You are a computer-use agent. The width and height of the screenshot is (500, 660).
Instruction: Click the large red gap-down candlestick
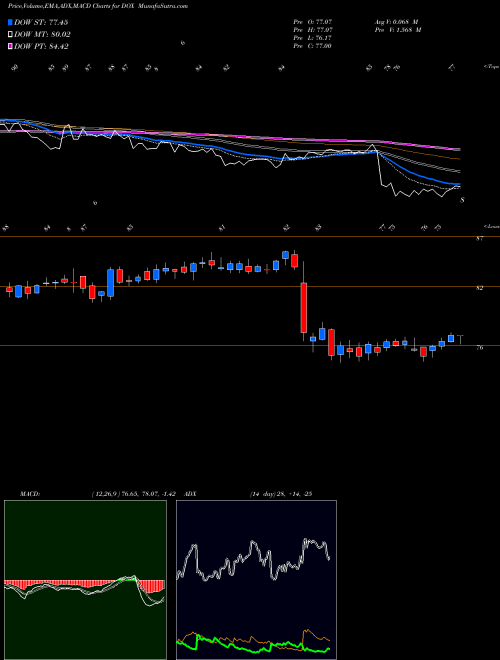[x=303, y=308]
